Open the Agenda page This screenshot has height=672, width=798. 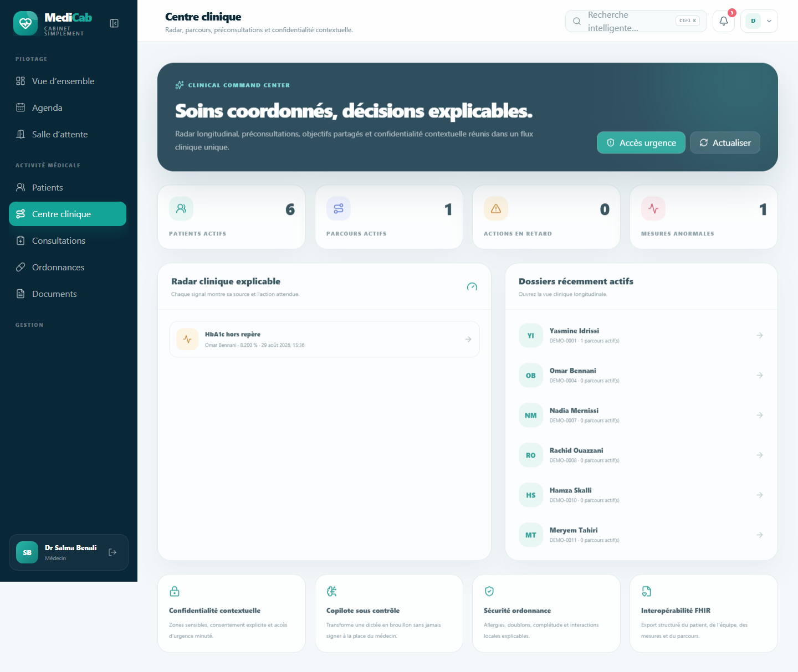coord(68,107)
